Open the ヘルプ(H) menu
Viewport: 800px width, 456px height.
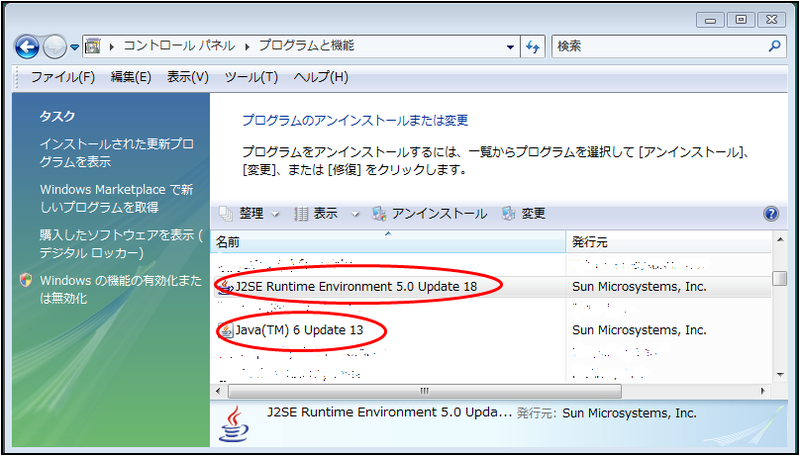321,78
